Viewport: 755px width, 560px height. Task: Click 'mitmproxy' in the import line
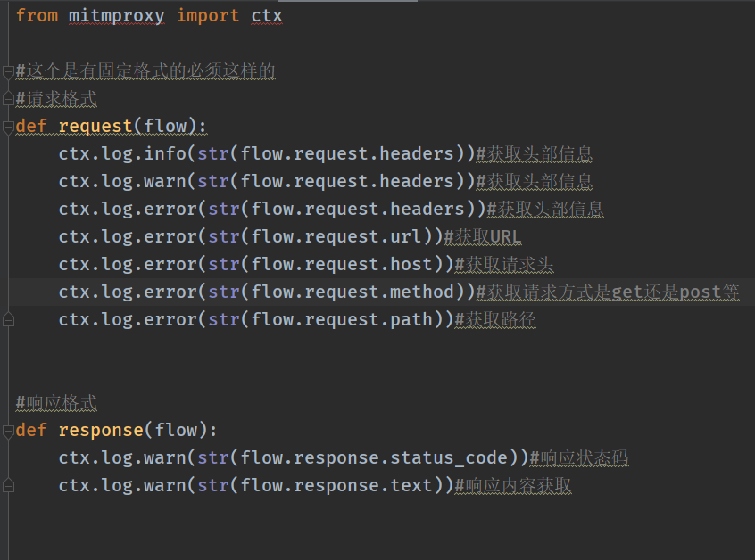[x=117, y=16]
